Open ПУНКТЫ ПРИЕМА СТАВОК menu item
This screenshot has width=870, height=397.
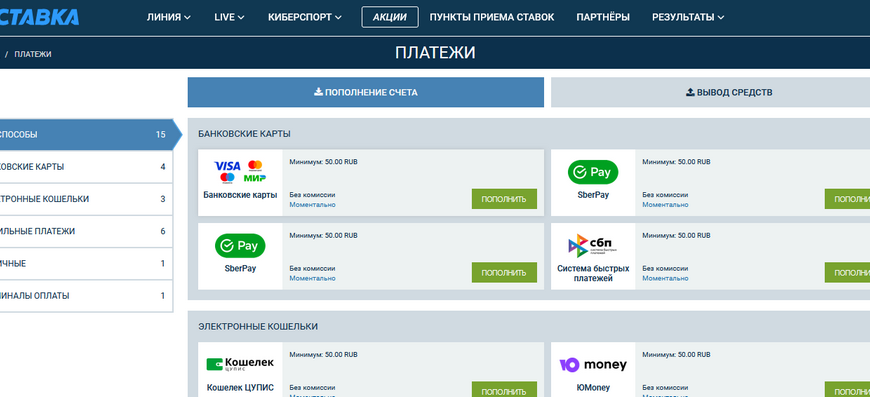492,17
